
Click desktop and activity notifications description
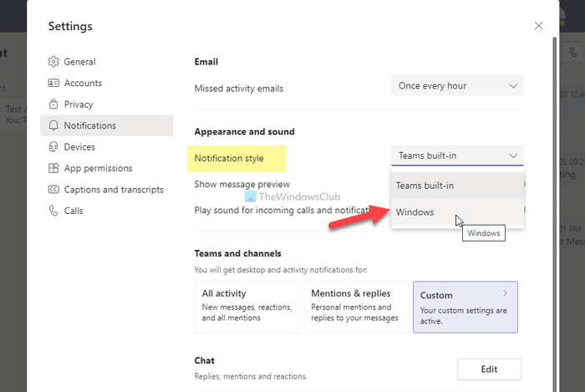[x=281, y=270]
